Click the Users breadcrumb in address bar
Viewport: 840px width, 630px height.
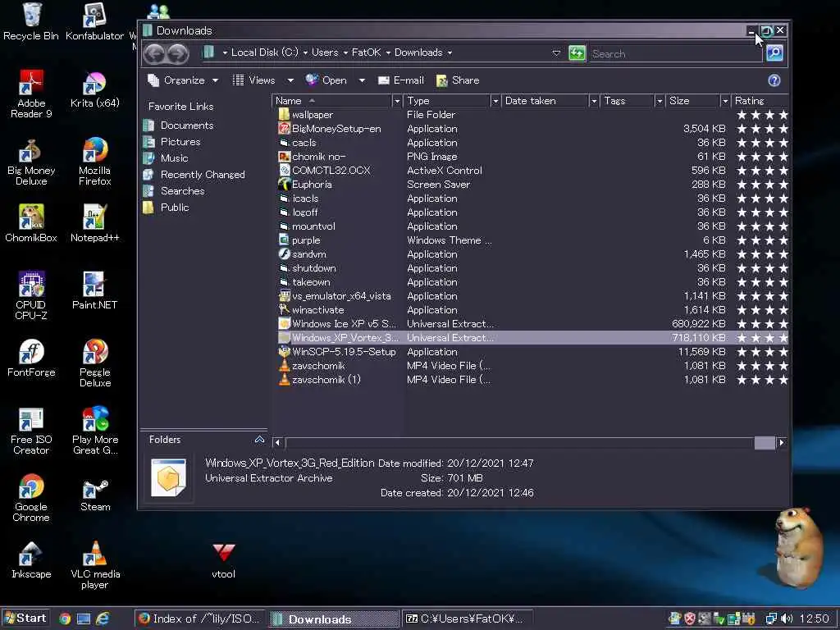click(x=325, y=52)
